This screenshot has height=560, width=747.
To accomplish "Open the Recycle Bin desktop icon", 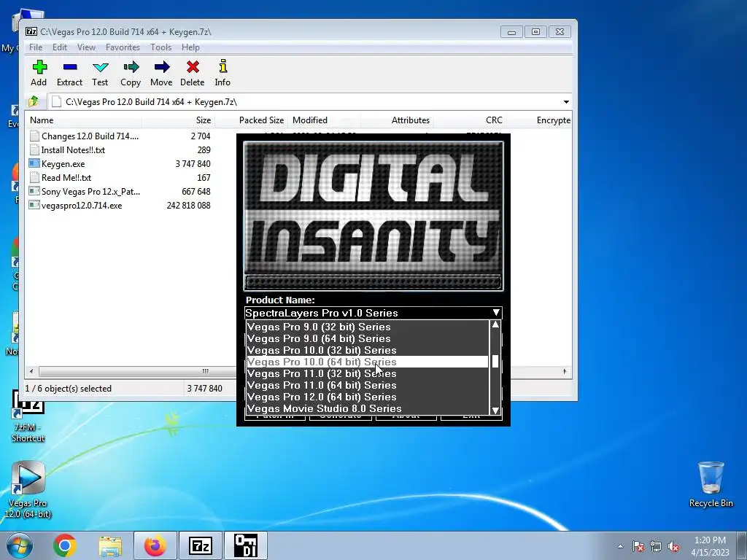I will point(711,485).
